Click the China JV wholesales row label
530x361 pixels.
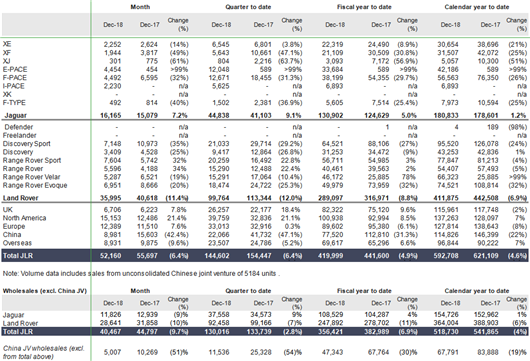click(x=43, y=352)
